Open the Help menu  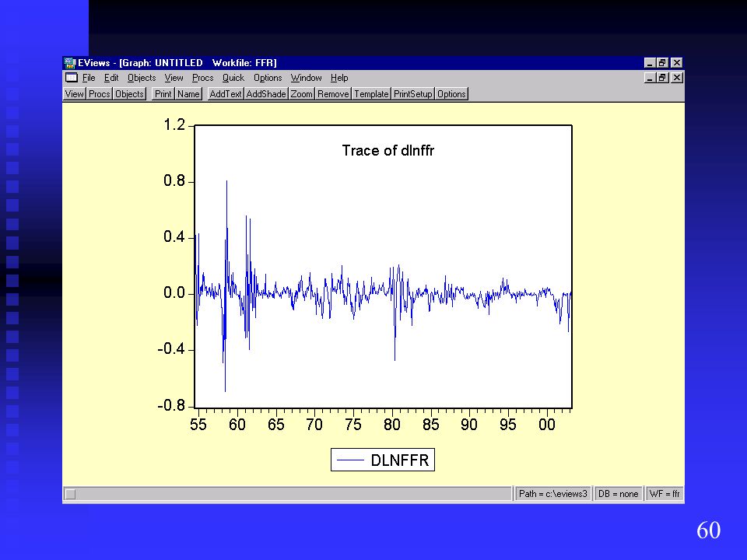click(339, 78)
